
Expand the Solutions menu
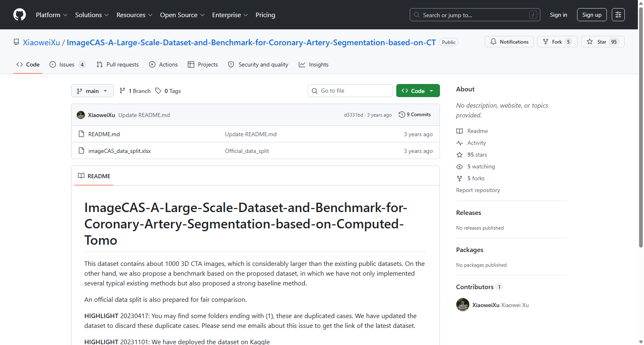(92, 15)
